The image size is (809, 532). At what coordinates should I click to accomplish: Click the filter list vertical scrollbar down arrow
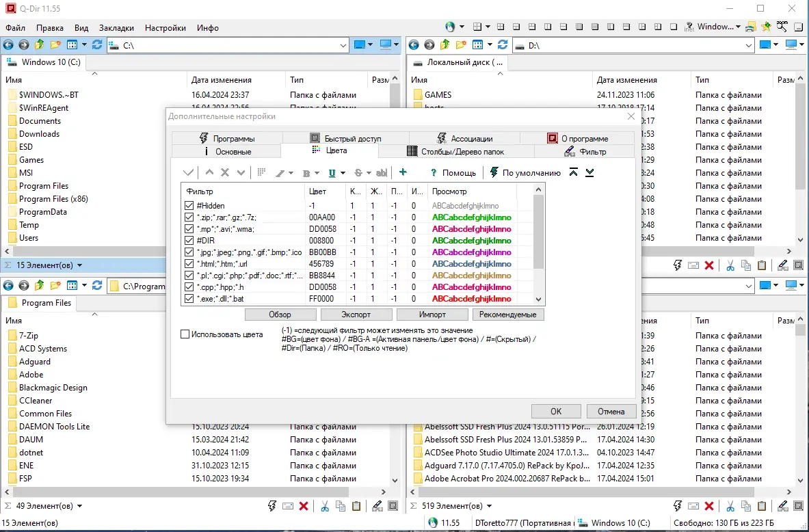539,300
